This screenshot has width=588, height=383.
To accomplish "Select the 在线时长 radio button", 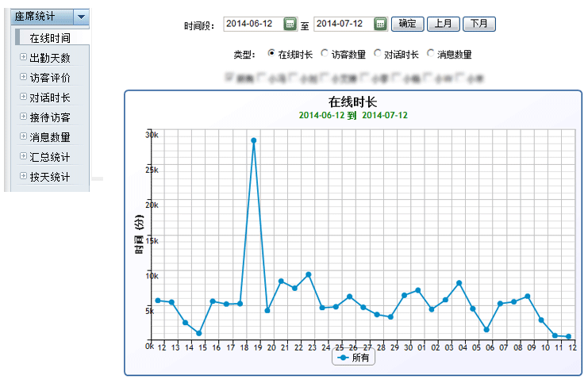I will [271, 53].
